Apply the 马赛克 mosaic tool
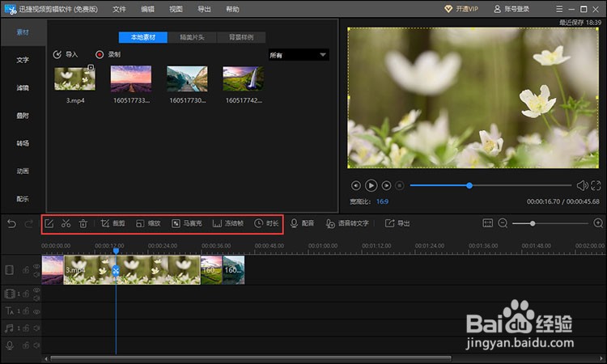Image resolution: width=607 pixels, height=364 pixels. 187,223
